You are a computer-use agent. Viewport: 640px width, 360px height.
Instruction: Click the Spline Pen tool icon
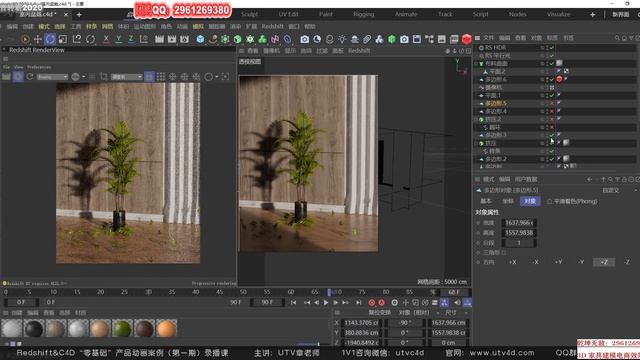coord(213,39)
